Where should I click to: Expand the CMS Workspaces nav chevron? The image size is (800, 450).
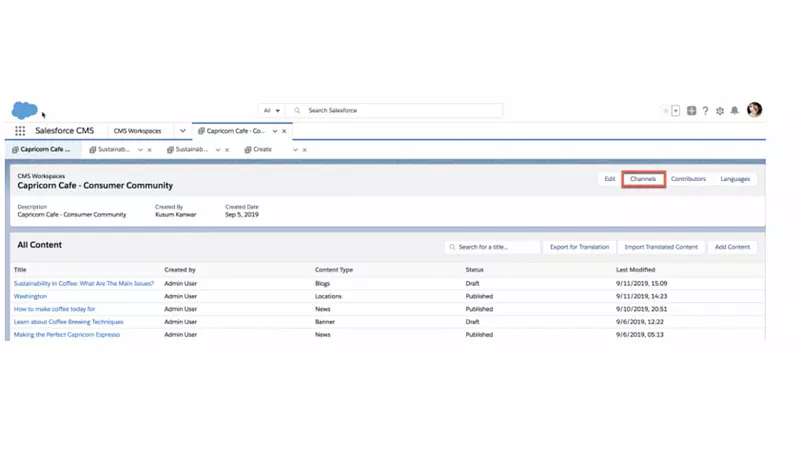[x=183, y=131]
